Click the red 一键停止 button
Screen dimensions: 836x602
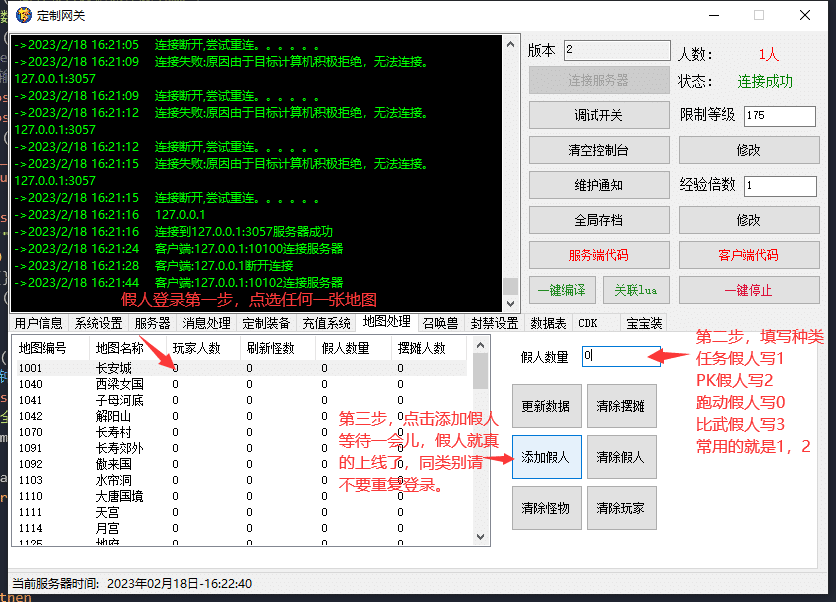(748, 290)
